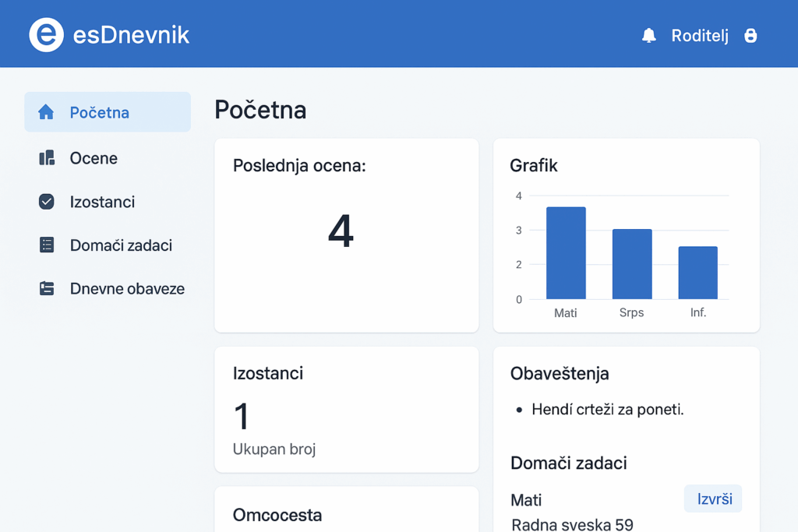The width and height of the screenshot is (798, 532).
Task: Click the Grafik card title
Action: 533,165
